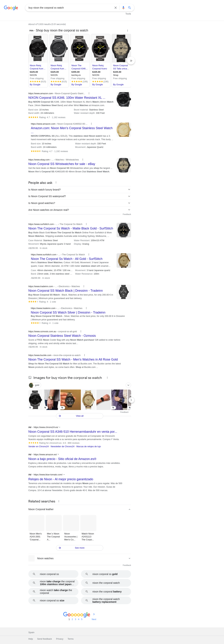Open the Tools menu under search bar
This screenshot has height=644, width=224.
(128, 14)
